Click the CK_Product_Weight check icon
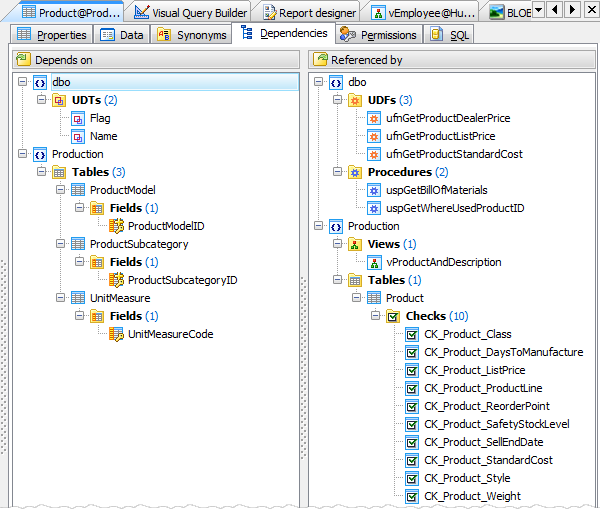The image size is (600, 511). (x=412, y=496)
